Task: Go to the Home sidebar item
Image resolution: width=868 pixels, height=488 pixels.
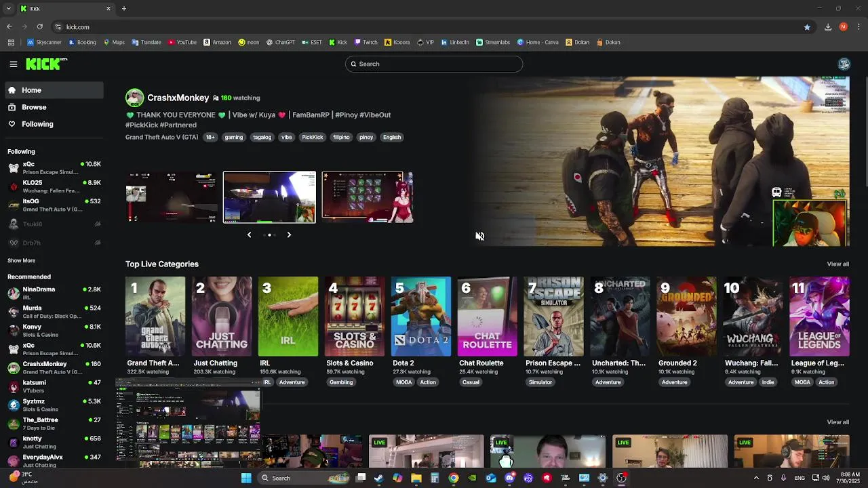Action: click(x=53, y=90)
